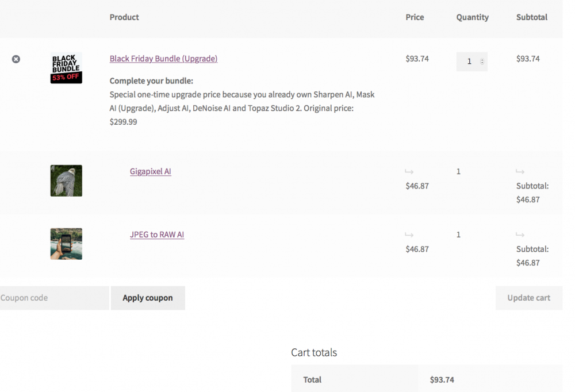Focus the Coupon code field

(54, 298)
